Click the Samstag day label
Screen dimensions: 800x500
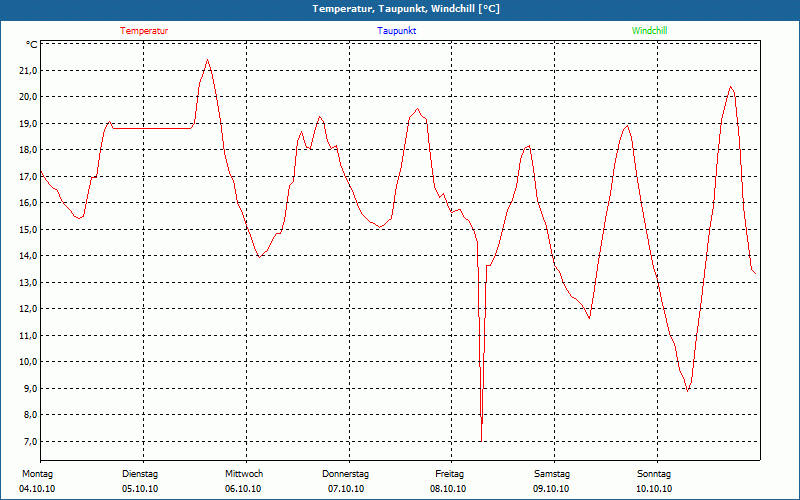(x=552, y=474)
